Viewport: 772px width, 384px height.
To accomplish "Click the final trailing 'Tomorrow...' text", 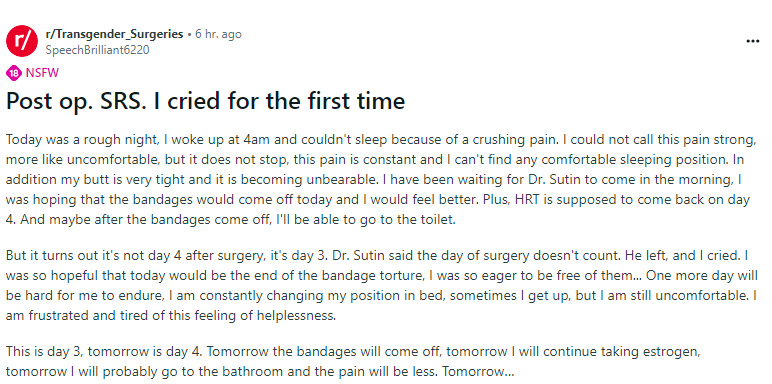I will pyautogui.click(x=481, y=371).
